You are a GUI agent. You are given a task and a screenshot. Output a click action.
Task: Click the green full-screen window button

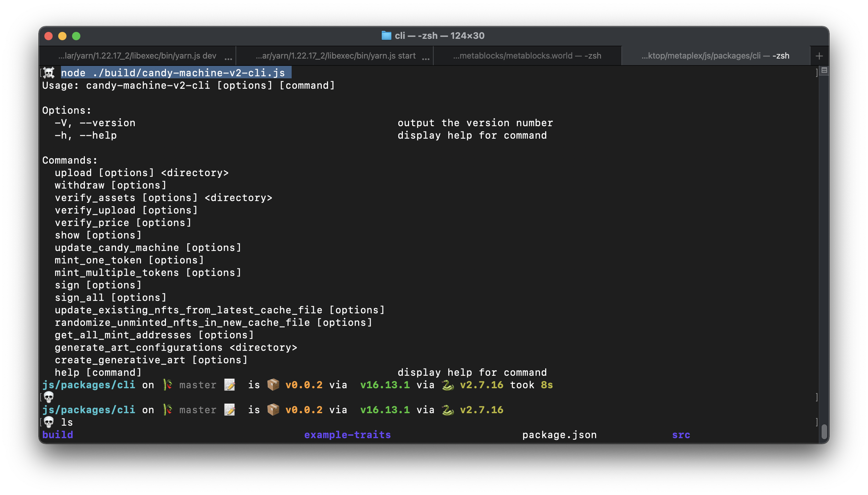[76, 36]
